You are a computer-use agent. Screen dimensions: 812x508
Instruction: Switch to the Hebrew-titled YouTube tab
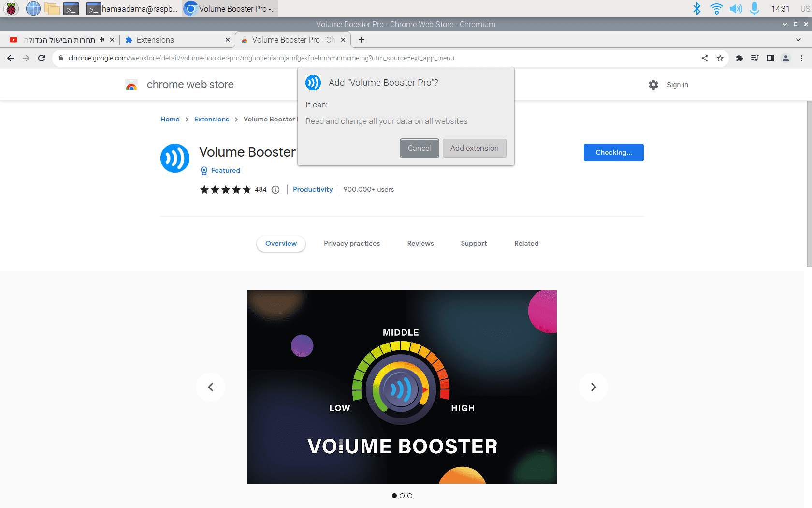click(x=59, y=40)
